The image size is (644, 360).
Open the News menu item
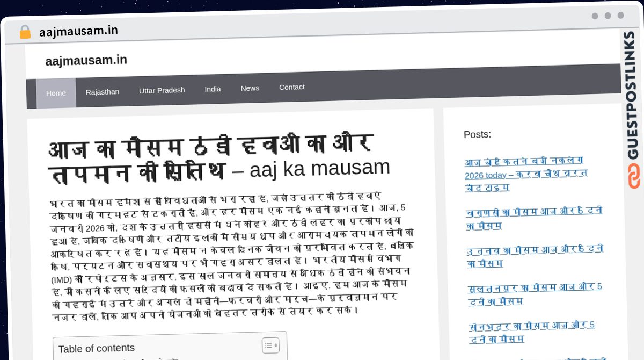point(250,88)
